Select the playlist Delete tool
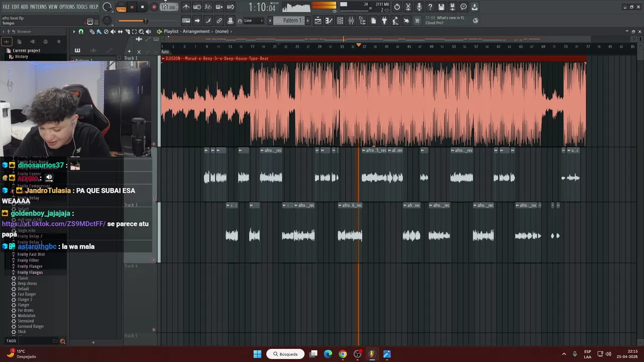Image resolution: width=644 pixels, height=362 pixels. [x=106, y=32]
